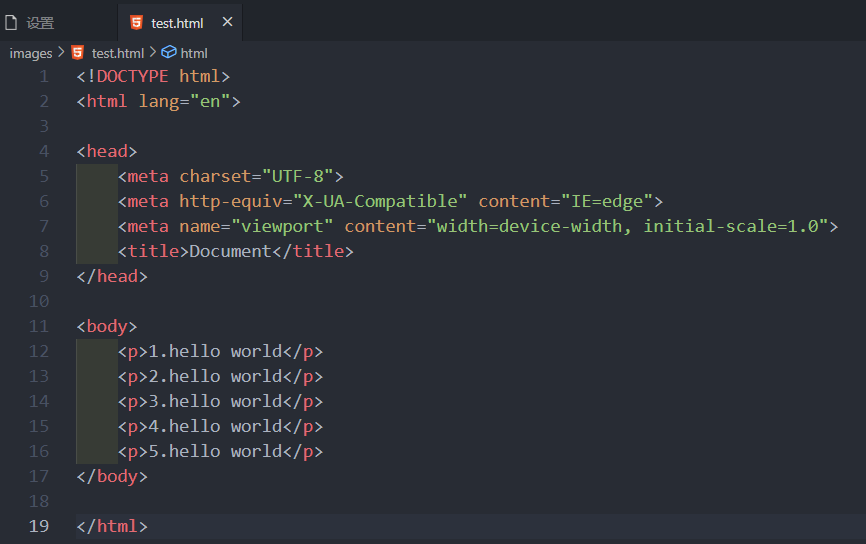Close the test.html tab
Viewport: 866px width, 544px height.
[x=227, y=22]
